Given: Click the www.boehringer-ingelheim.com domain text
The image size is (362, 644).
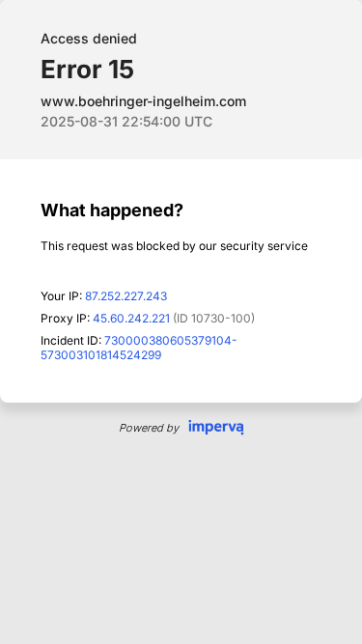Looking at the screenshot, I should click(x=143, y=101).
